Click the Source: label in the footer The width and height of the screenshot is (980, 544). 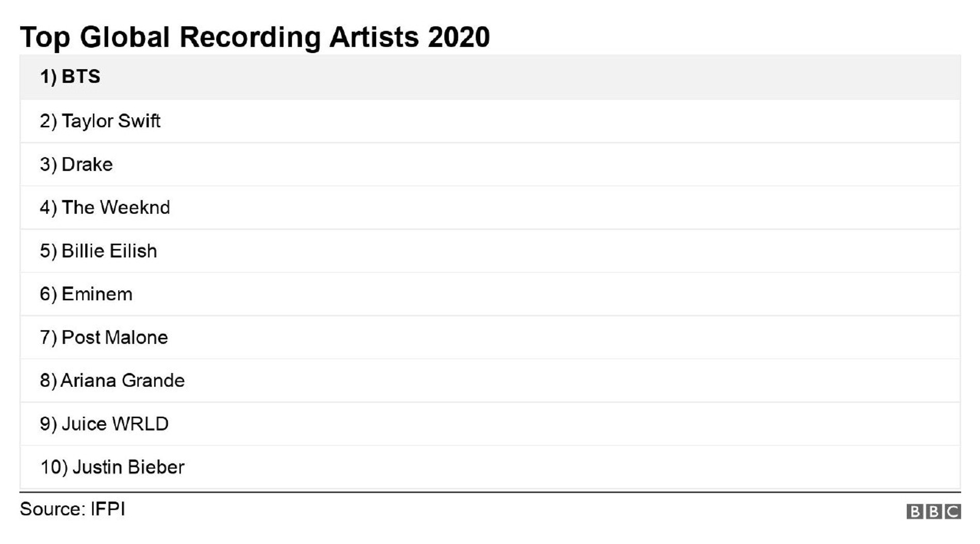coord(53,509)
